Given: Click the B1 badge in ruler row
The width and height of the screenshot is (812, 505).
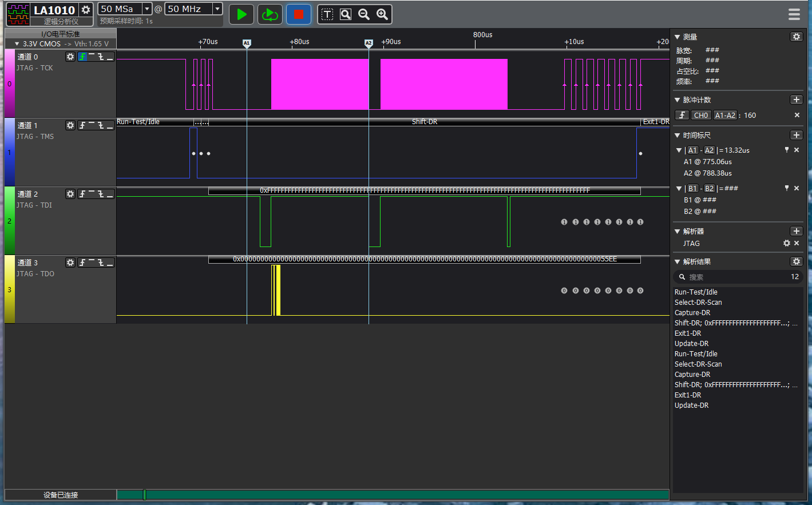Looking at the screenshot, I should [692, 188].
